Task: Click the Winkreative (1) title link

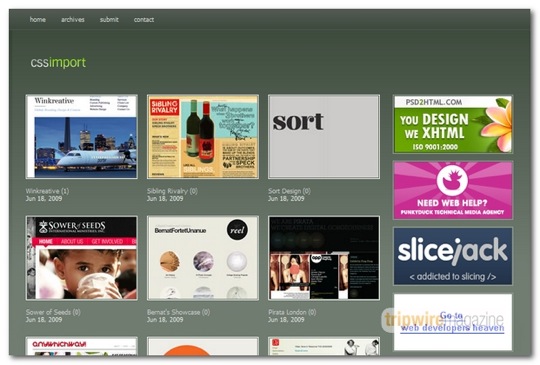Action: coord(47,191)
